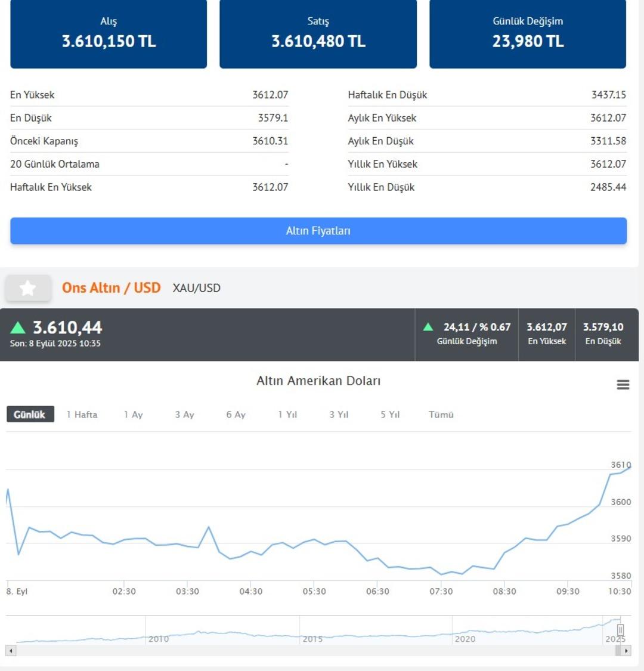Click the Alış 3.610,150 TL card
Screen dimensions: 644x671
109,34
